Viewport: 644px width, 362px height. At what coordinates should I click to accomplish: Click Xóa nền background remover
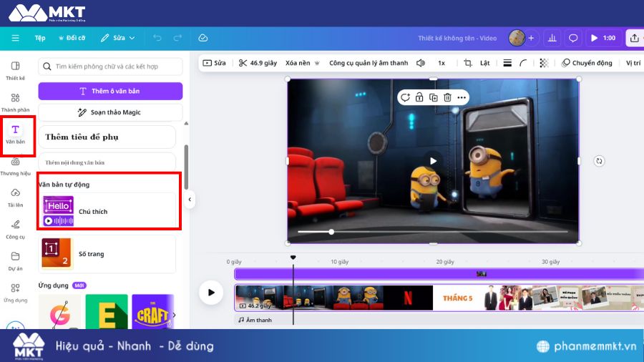(302, 63)
